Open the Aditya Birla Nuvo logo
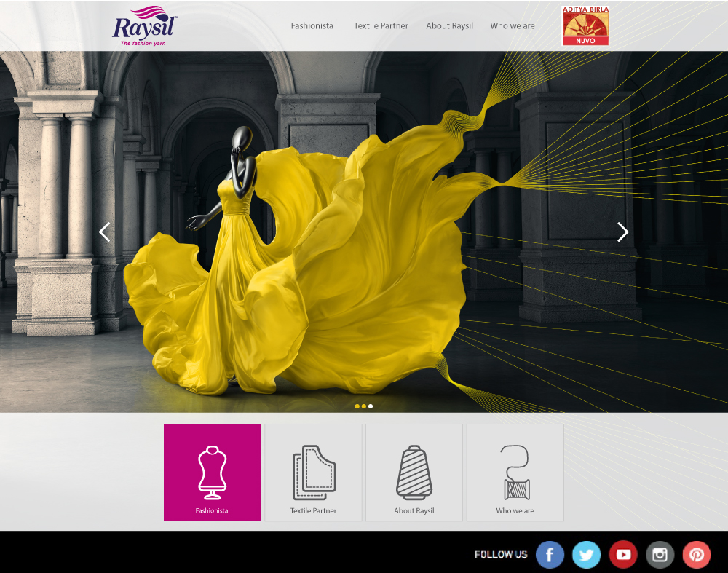This screenshot has width=728, height=573. 585,25
